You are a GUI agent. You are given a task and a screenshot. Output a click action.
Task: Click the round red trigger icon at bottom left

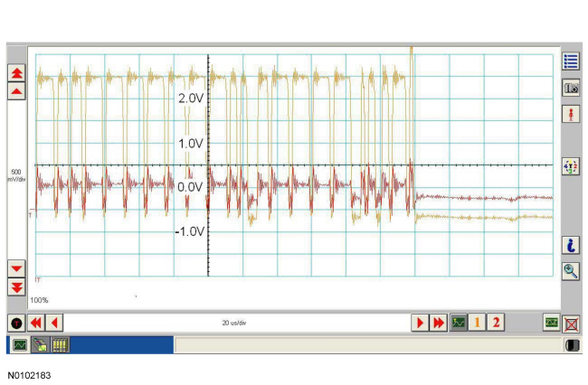[16, 323]
